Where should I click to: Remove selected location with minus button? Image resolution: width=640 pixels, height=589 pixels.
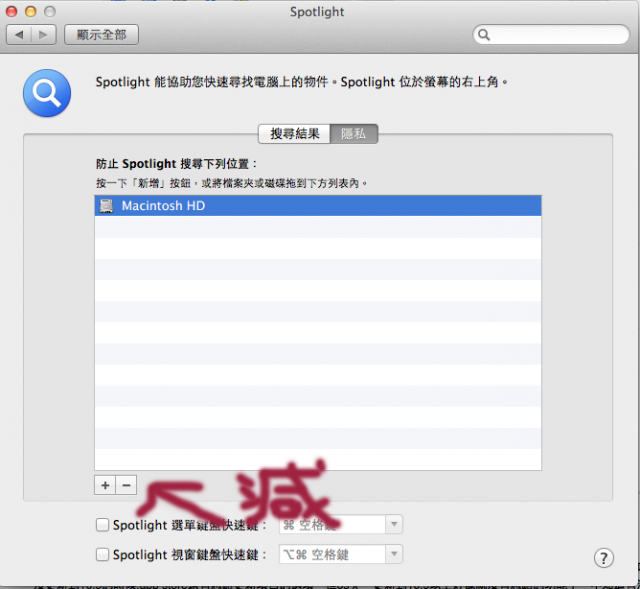pos(127,485)
